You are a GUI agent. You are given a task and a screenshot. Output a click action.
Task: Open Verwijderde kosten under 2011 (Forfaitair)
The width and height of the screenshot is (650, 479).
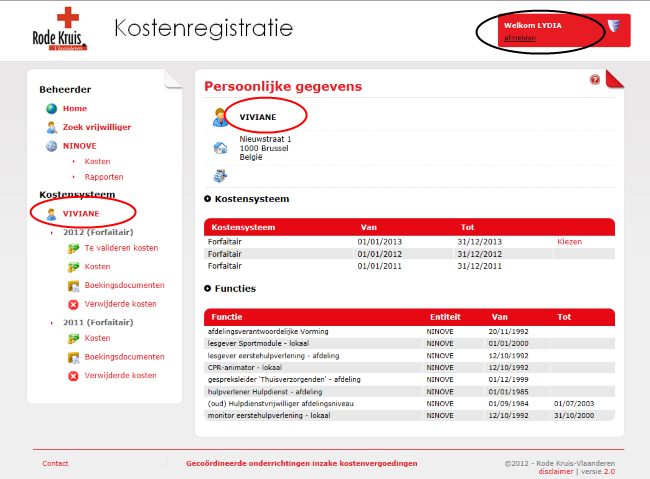121,375
